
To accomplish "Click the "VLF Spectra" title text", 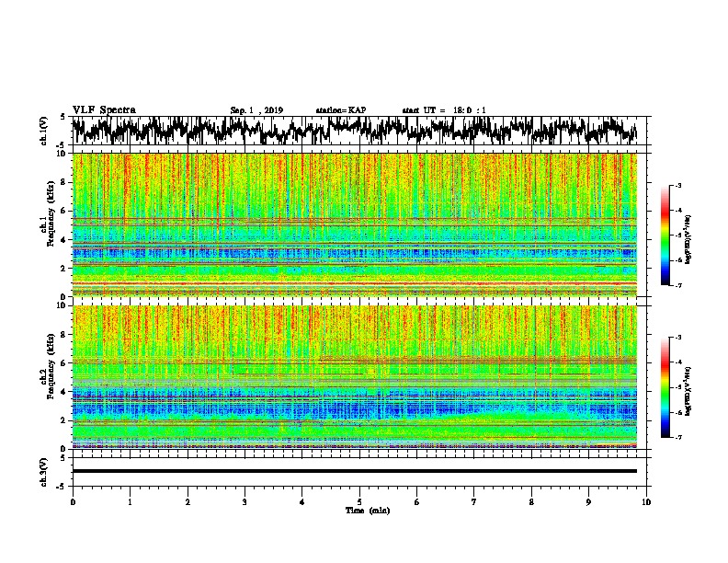I will (x=104, y=110).
